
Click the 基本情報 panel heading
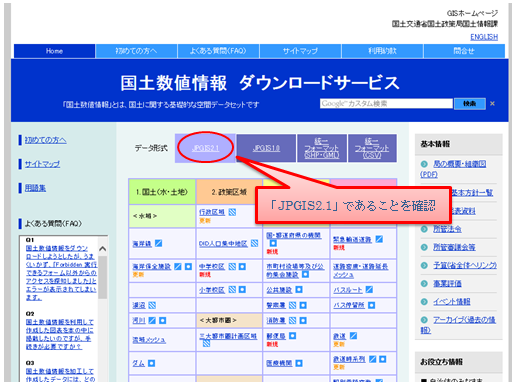458,144
